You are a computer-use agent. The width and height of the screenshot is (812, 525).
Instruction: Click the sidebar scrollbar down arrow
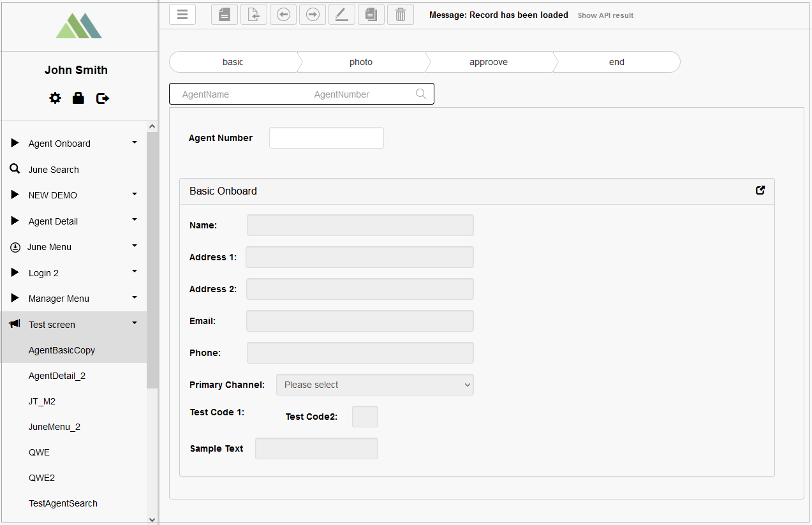(x=152, y=520)
